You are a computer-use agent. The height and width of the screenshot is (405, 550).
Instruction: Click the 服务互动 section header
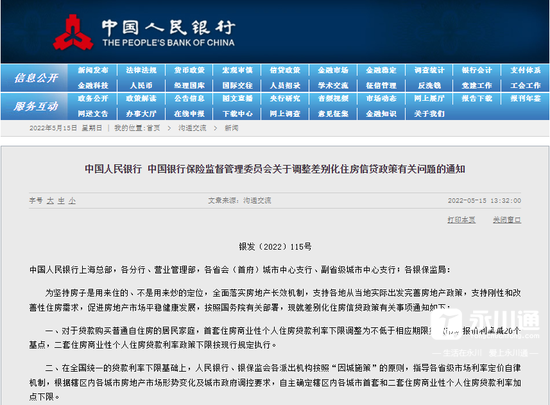36,106
